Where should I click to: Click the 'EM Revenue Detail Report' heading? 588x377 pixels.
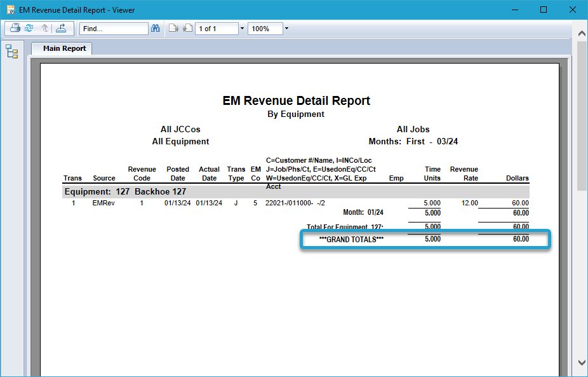[x=297, y=100]
